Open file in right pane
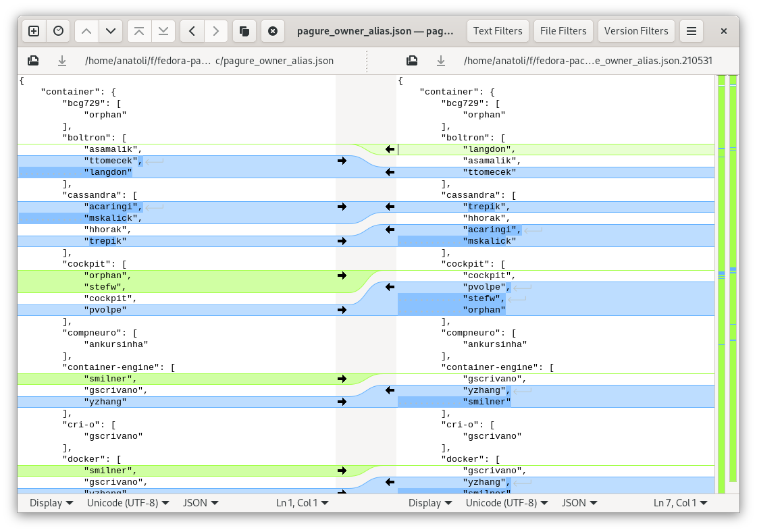757x532 pixels. [x=412, y=61]
